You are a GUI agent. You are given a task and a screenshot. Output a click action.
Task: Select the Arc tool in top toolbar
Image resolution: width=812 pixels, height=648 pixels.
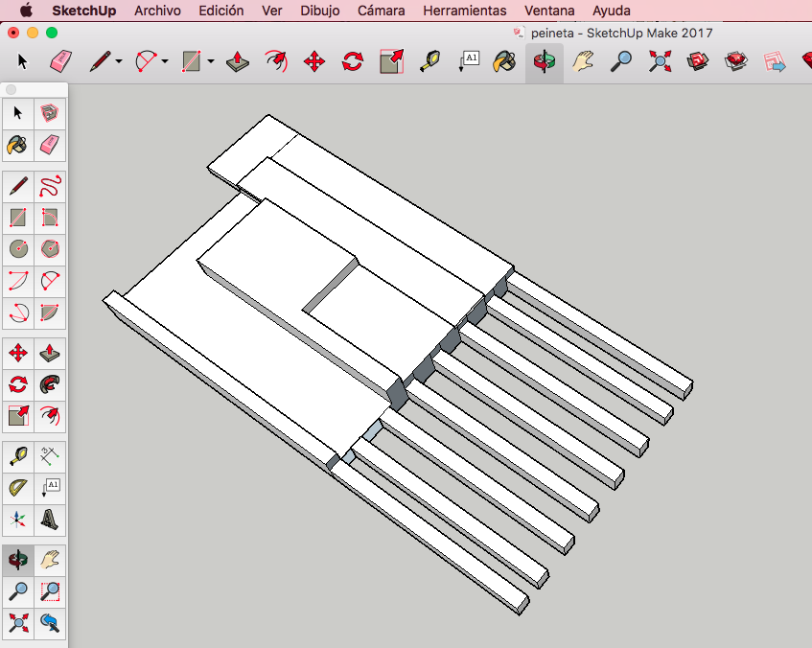146,61
